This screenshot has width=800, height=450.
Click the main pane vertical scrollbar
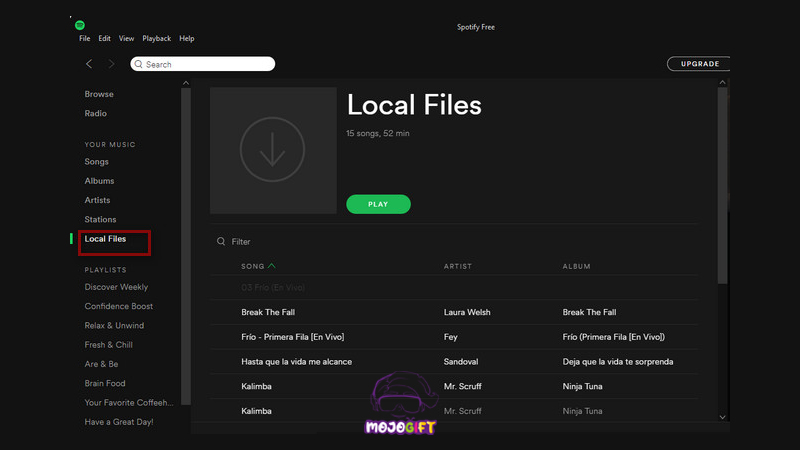coord(722,185)
